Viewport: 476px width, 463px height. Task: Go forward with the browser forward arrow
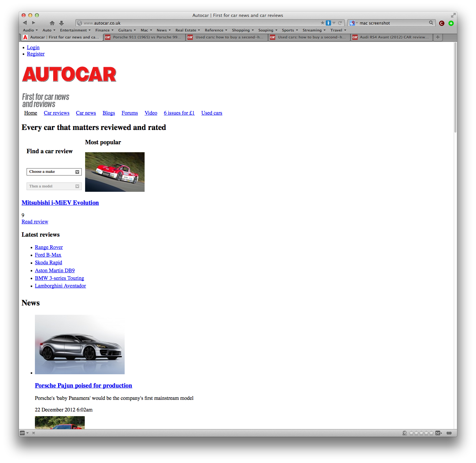[x=34, y=23]
